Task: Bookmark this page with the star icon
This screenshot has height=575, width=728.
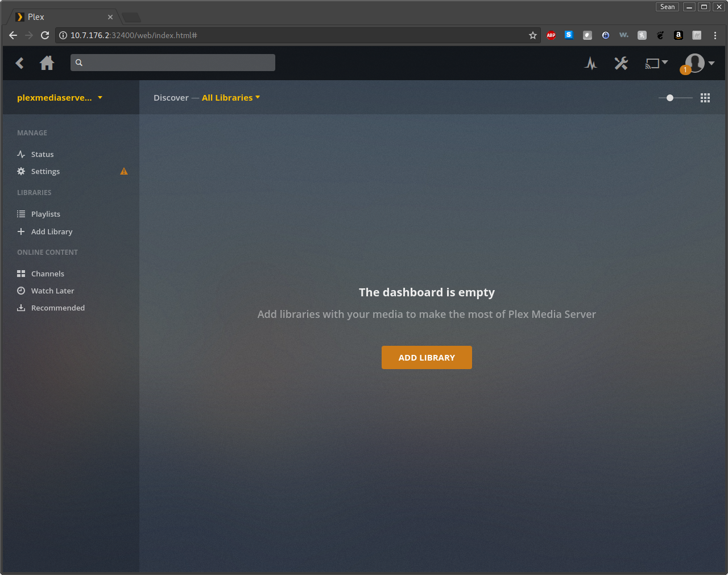Action: [533, 35]
